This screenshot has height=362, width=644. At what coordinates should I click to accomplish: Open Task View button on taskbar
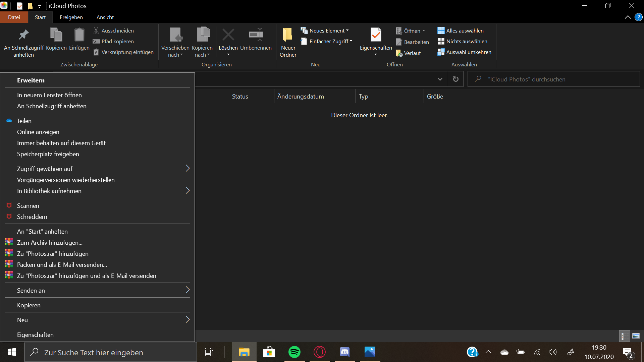(x=209, y=352)
